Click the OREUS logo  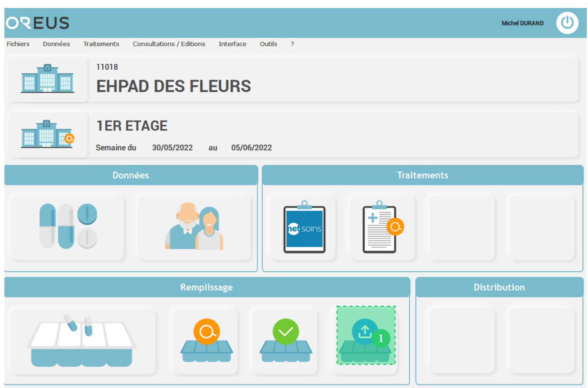pos(38,23)
